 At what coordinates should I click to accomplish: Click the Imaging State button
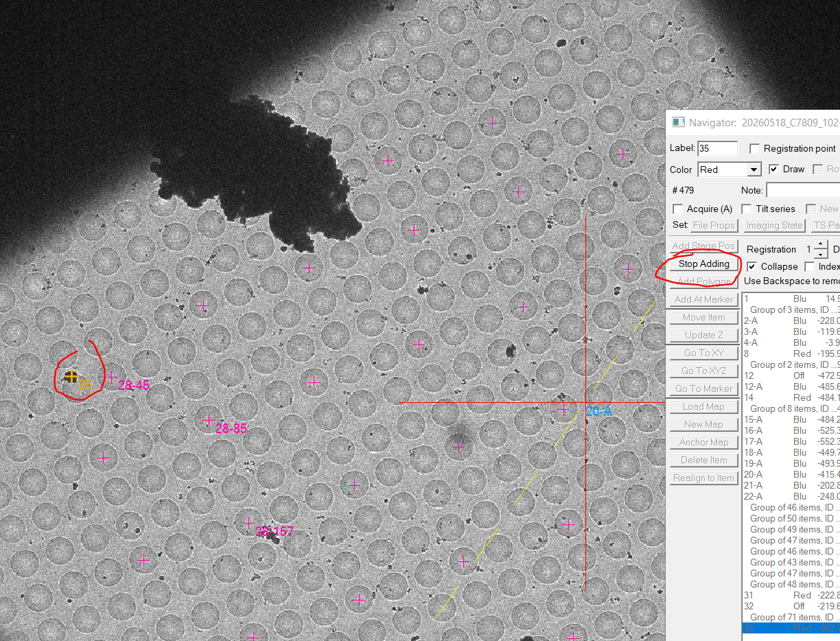click(774, 225)
